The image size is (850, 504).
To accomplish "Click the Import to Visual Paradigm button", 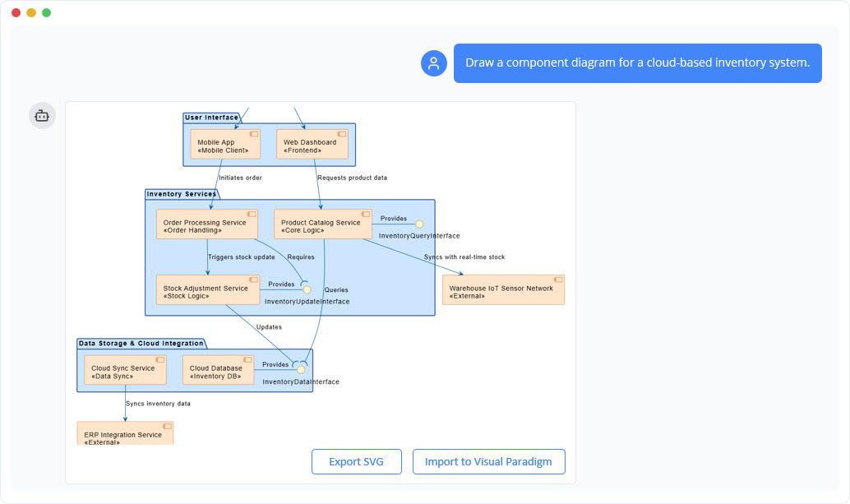I will point(488,461).
